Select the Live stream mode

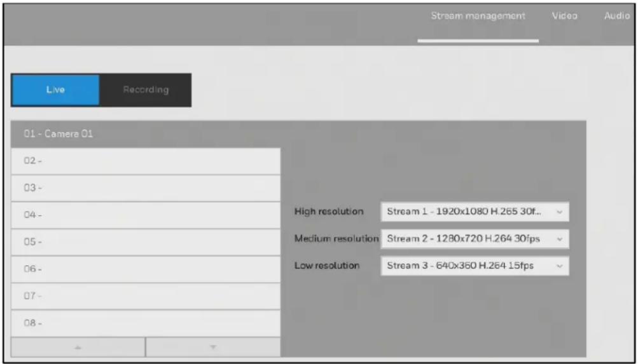pyautogui.click(x=55, y=90)
